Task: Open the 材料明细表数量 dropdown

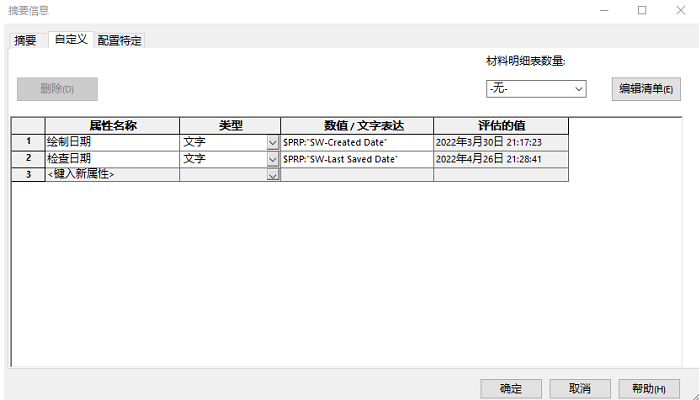Action: click(536, 89)
